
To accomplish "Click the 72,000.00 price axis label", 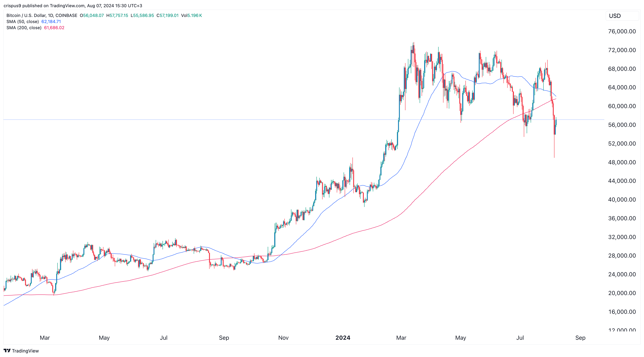I will [x=622, y=50].
